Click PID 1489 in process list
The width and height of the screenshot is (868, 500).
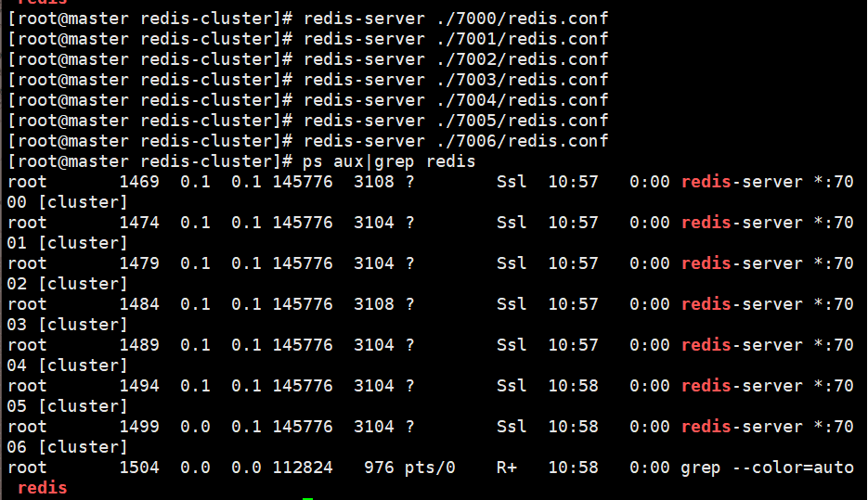[139, 346]
